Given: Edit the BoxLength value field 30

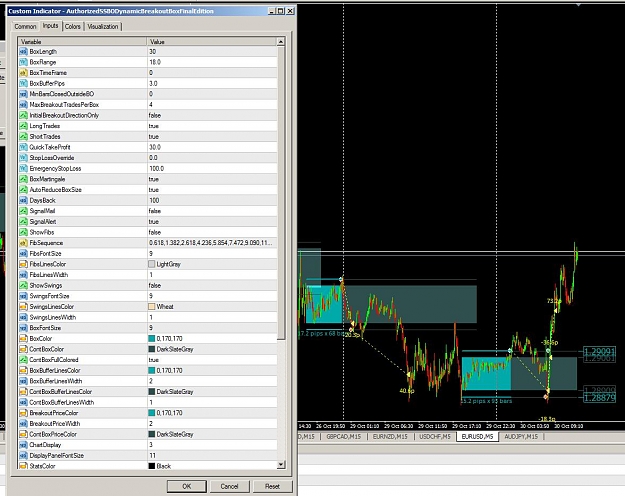Looking at the screenshot, I should [212, 51].
